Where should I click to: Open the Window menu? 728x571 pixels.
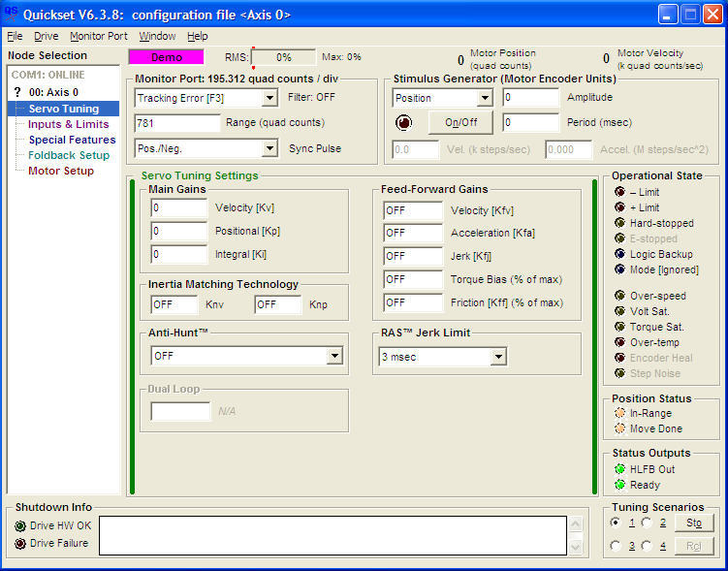pos(157,36)
